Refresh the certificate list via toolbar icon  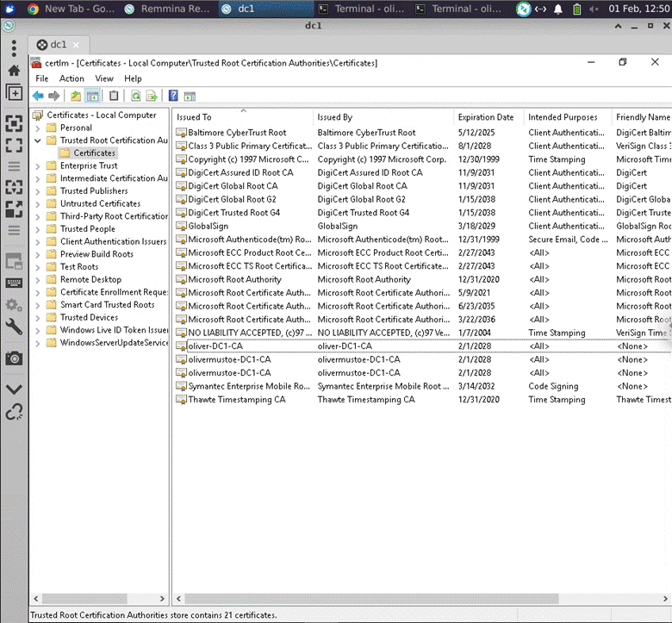click(136, 96)
